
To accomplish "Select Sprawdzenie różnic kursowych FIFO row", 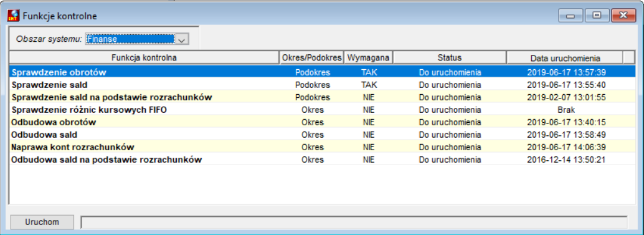I will [x=323, y=110].
